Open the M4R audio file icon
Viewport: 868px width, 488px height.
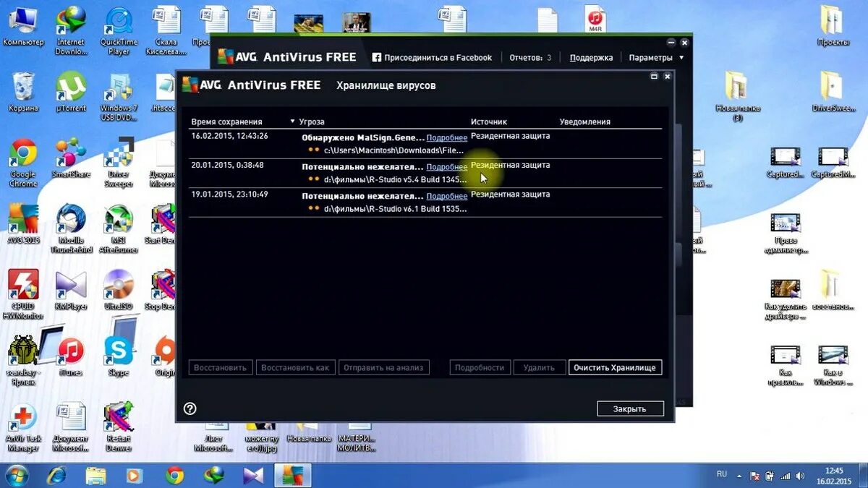tap(595, 20)
